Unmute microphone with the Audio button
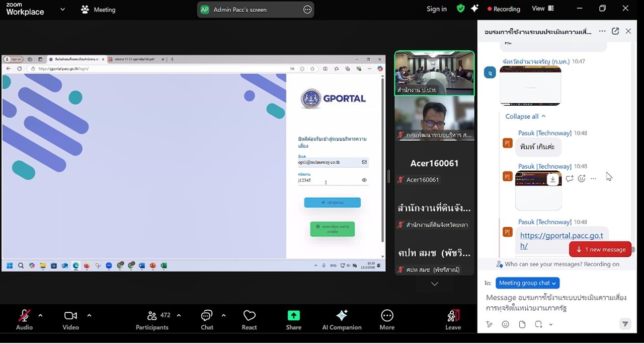The height and width of the screenshot is (344, 644). (x=24, y=320)
